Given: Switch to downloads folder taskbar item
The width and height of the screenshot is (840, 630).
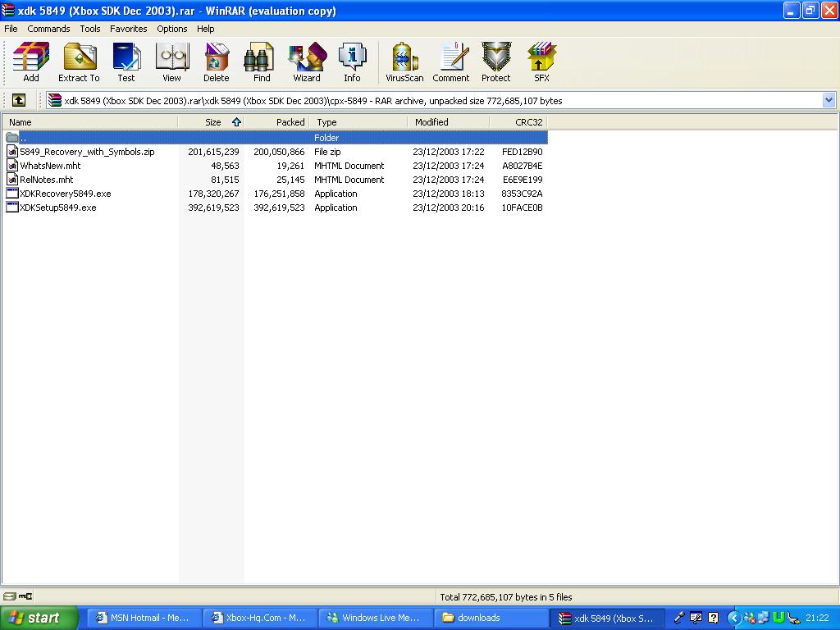Looking at the screenshot, I should (x=491, y=618).
